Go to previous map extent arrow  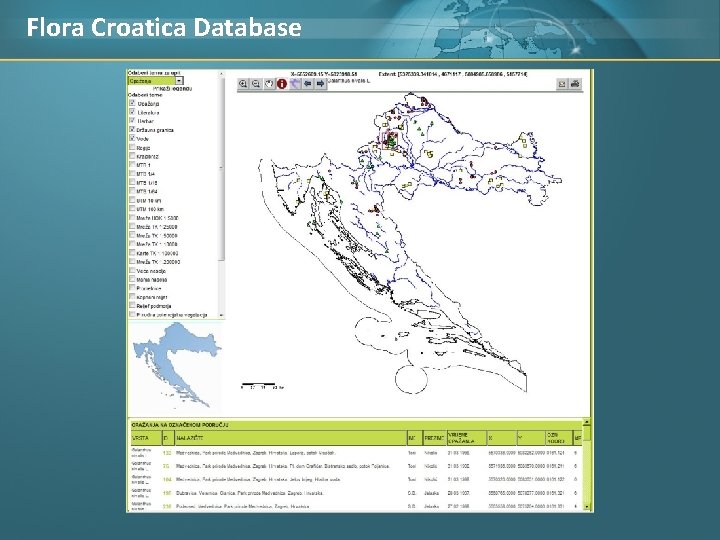[308, 84]
